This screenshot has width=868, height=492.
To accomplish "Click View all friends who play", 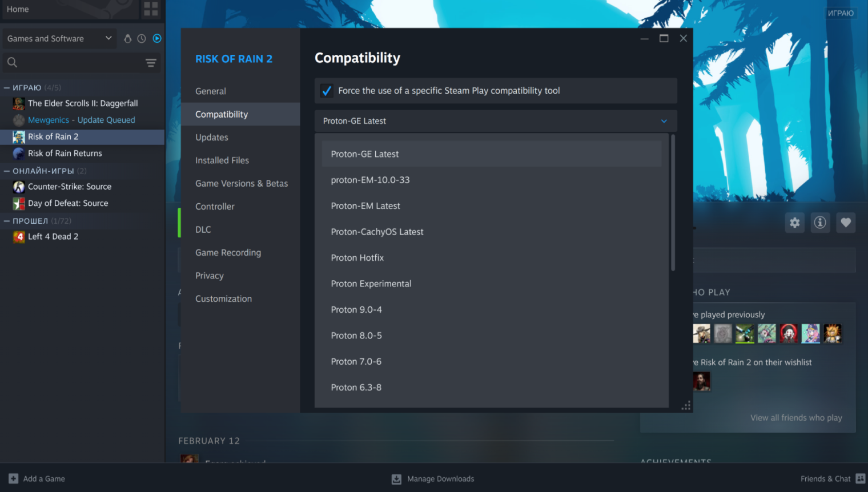I will tap(795, 417).
